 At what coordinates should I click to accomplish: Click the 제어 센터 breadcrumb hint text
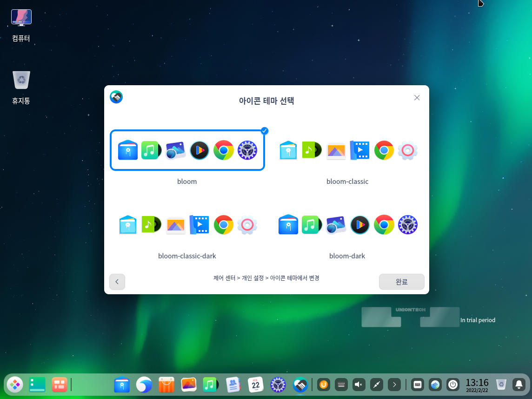266,278
